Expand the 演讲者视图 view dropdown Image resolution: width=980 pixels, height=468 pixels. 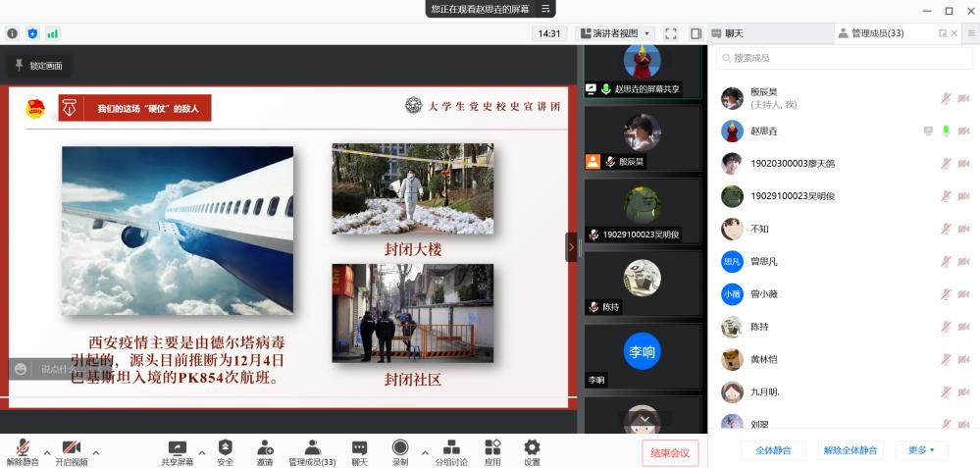pos(615,33)
